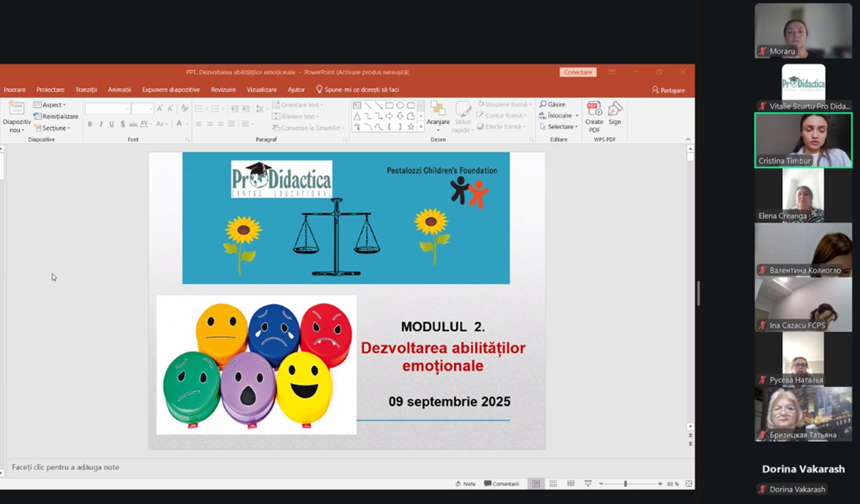Viewport: 860px width, 504px height.
Task: Toggle the Note pane in status bar
Action: 465,484
